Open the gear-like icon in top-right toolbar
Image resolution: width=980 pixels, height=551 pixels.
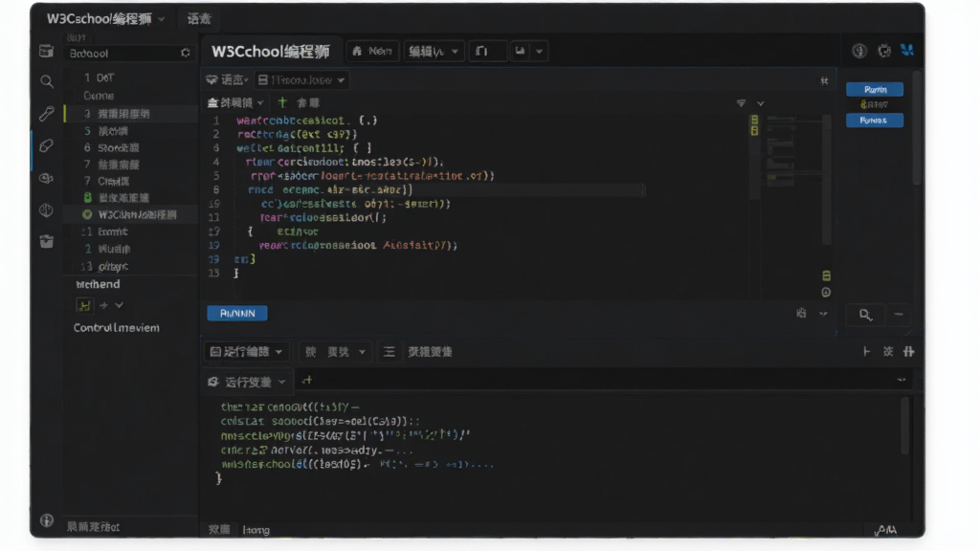coord(883,52)
